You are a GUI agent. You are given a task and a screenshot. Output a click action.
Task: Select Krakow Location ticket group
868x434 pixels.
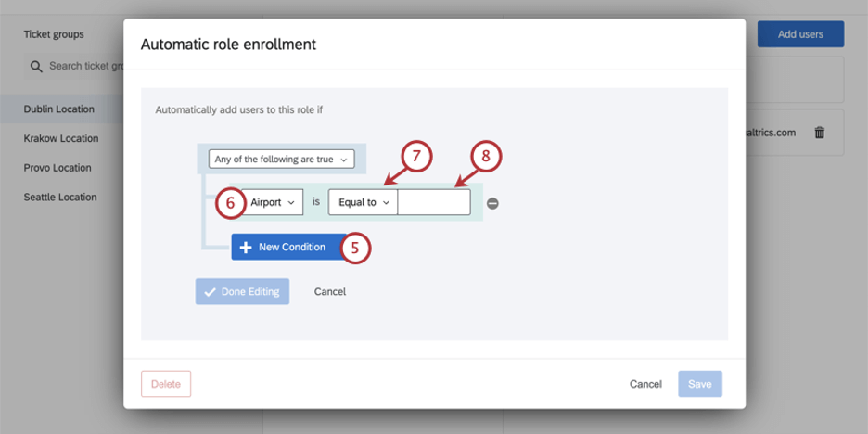pyautogui.click(x=61, y=138)
